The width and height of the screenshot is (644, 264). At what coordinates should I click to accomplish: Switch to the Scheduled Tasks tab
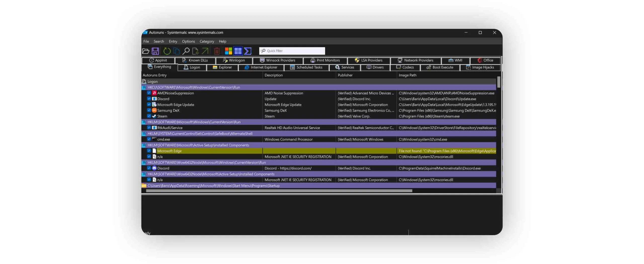click(x=306, y=67)
